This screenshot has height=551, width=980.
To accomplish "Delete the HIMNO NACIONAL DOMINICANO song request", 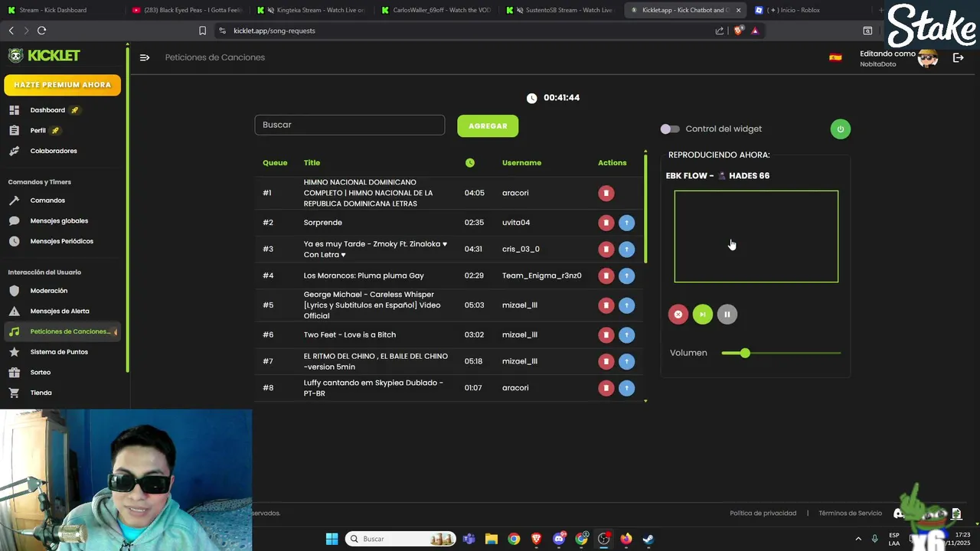I will point(606,193).
